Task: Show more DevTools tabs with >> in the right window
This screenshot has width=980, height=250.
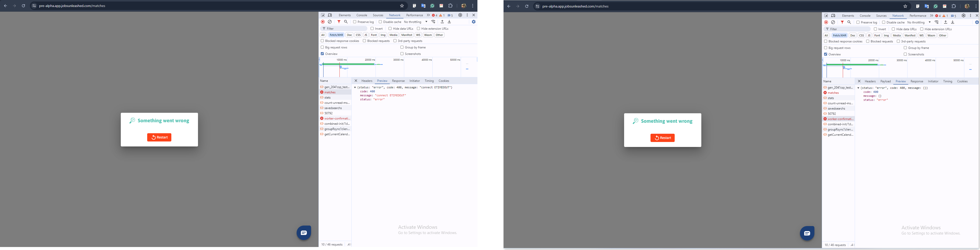Action: point(931,16)
